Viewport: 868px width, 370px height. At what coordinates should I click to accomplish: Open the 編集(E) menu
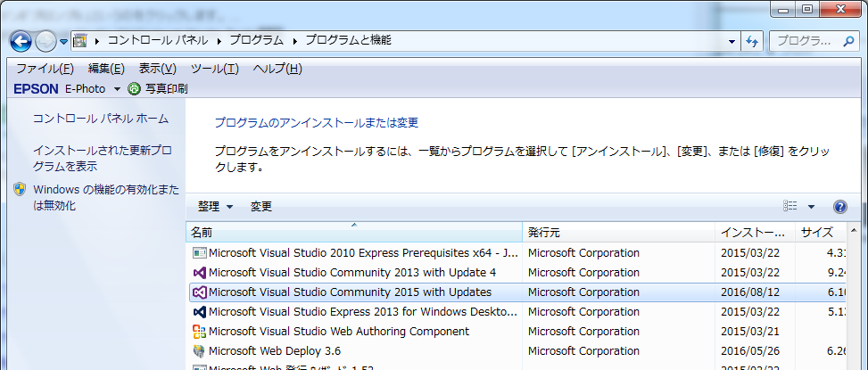pos(106,70)
